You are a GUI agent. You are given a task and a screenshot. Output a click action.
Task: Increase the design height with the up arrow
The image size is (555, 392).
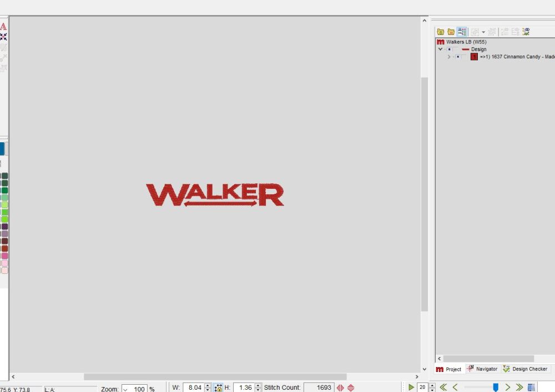coord(258,386)
